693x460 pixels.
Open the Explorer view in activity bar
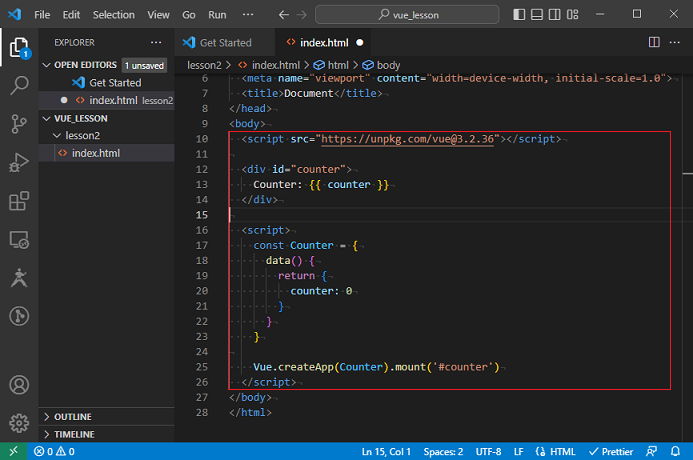pyautogui.click(x=19, y=47)
